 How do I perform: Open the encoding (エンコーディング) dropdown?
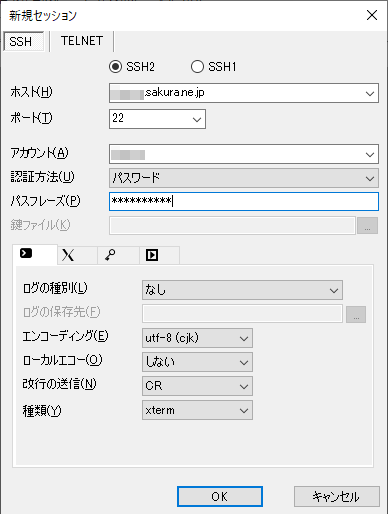click(x=197, y=338)
